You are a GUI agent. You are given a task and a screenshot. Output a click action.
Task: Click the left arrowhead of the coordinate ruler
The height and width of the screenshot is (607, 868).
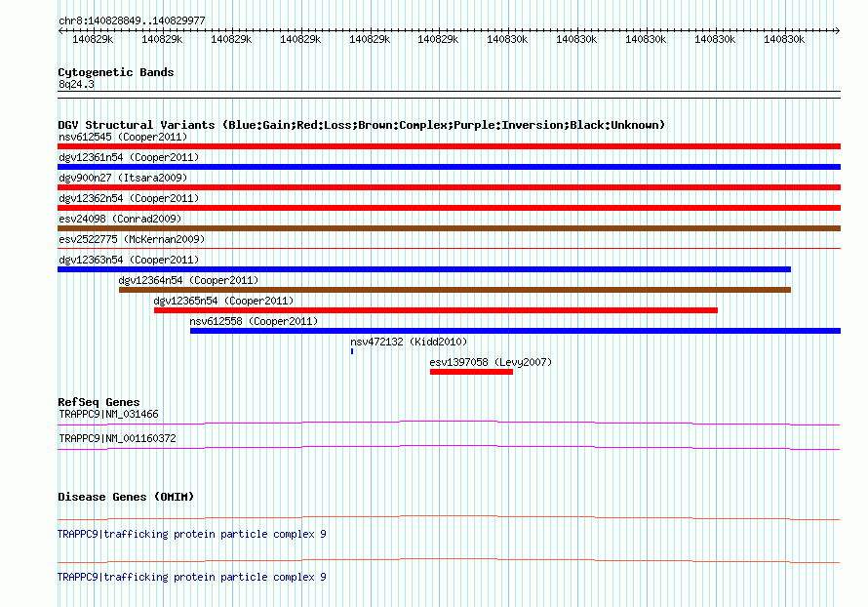click(x=60, y=30)
